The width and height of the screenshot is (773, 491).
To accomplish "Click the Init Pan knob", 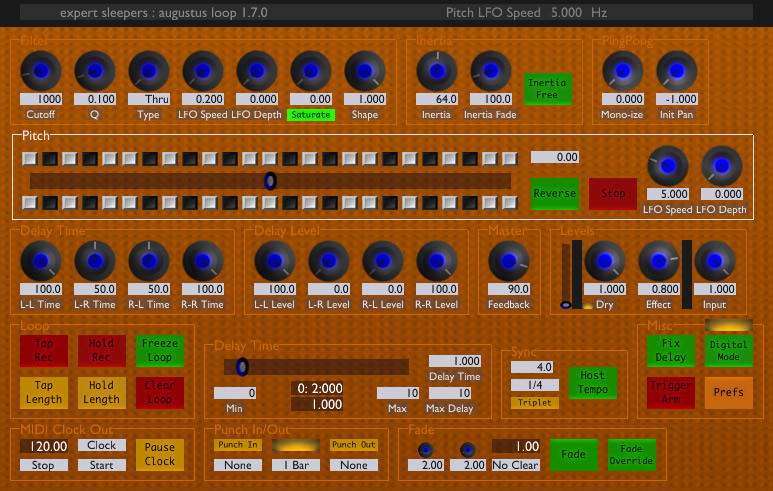I will [677, 71].
